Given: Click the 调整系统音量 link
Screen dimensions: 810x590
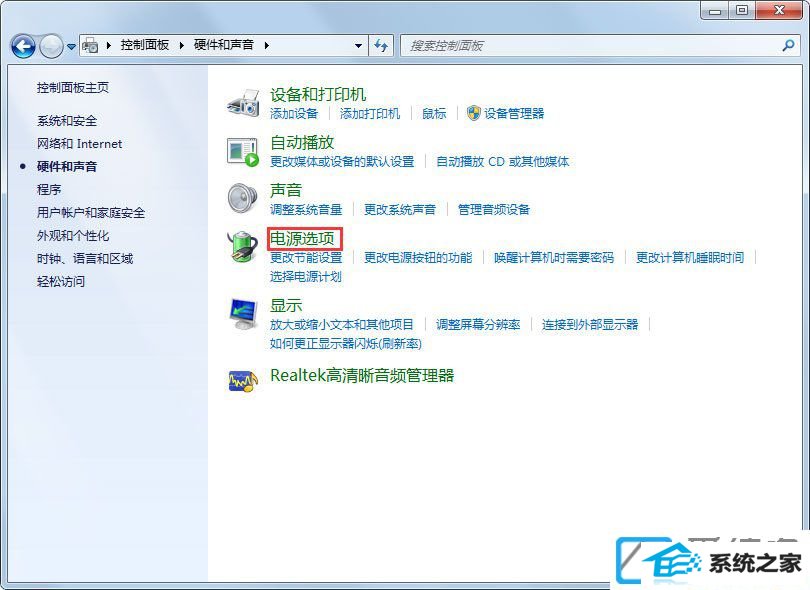Looking at the screenshot, I should pyautogui.click(x=306, y=210).
